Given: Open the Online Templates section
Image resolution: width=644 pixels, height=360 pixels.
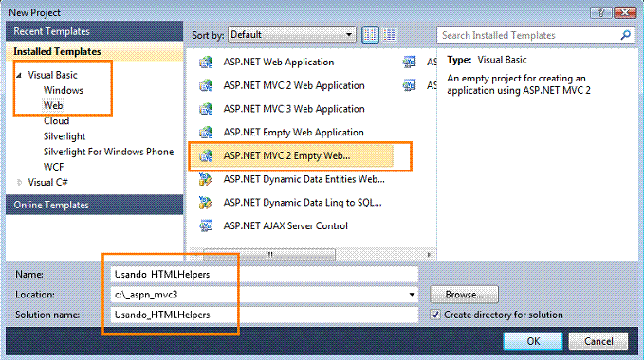Looking at the screenshot, I should pyautogui.click(x=95, y=205).
